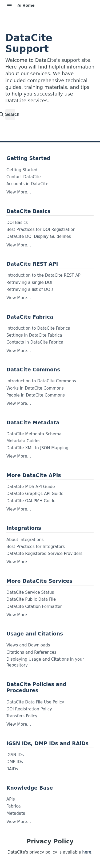This screenshot has height=868, width=100.
Task: Expand View More under DataCite REST API
Action: pyautogui.click(x=19, y=298)
